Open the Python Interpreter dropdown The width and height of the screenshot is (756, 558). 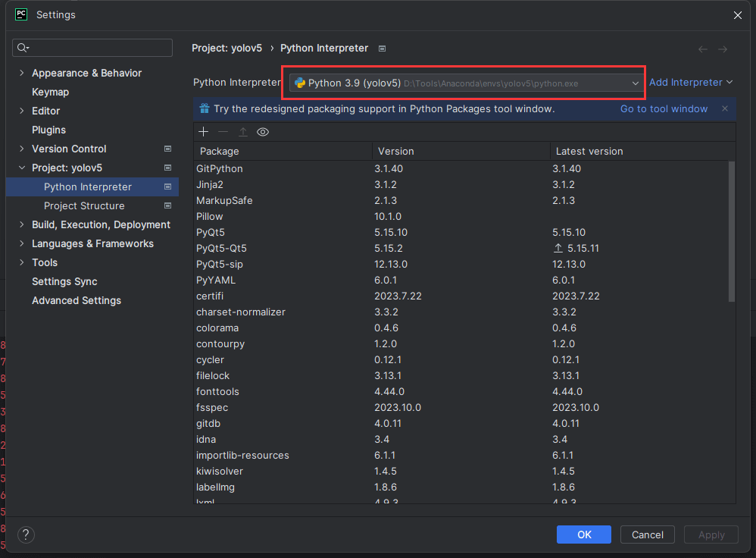coord(636,83)
